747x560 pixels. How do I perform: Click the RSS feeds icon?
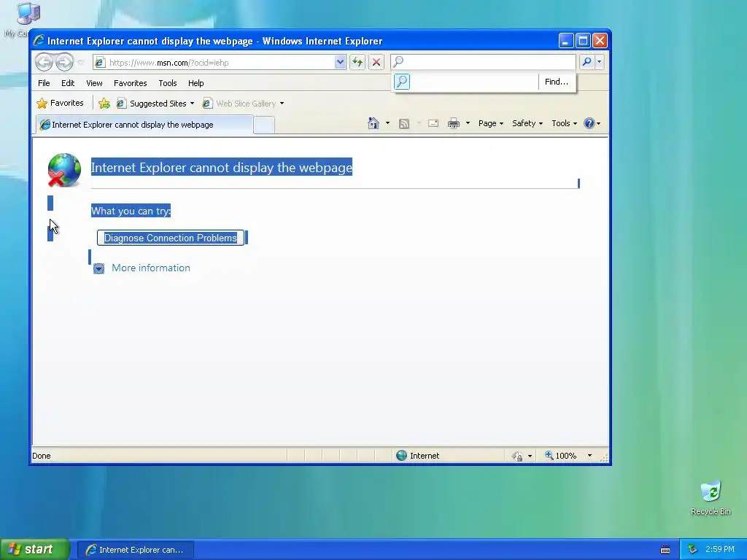point(404,124)
